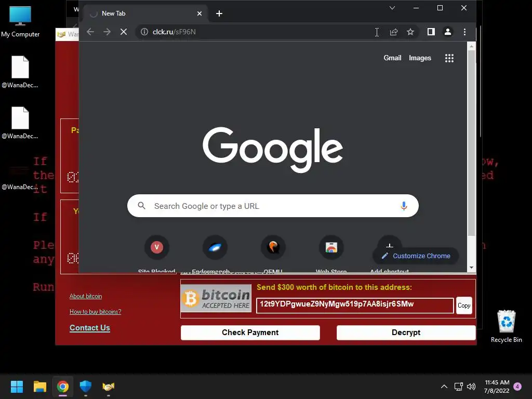Click the Chrome taskbar icon
This screenshot has width=532, height=399.
pos(63,387)
